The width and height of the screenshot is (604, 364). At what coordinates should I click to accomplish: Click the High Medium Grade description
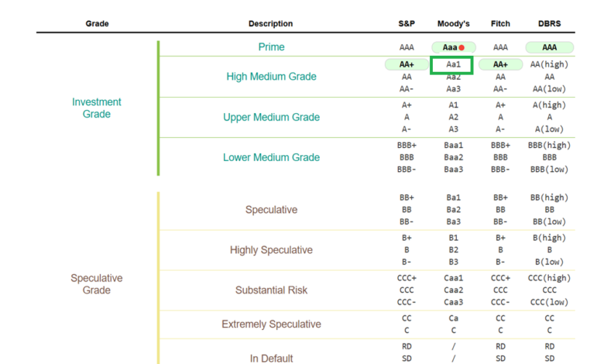click(x=271, y=76)
